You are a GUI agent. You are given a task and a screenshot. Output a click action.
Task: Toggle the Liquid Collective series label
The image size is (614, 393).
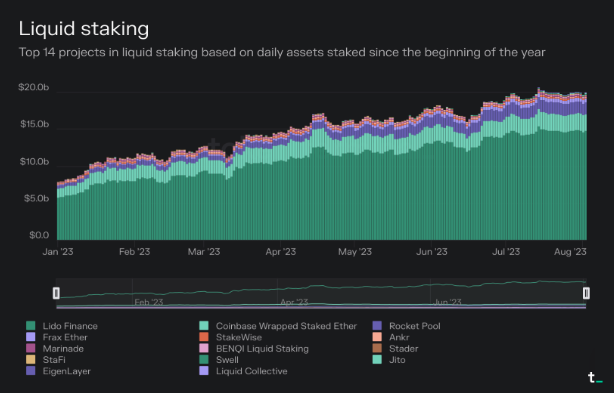252,371
